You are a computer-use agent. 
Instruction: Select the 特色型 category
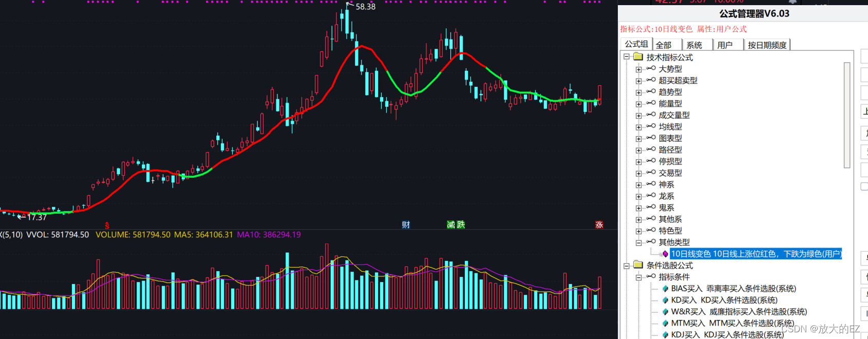click(670, 231)
